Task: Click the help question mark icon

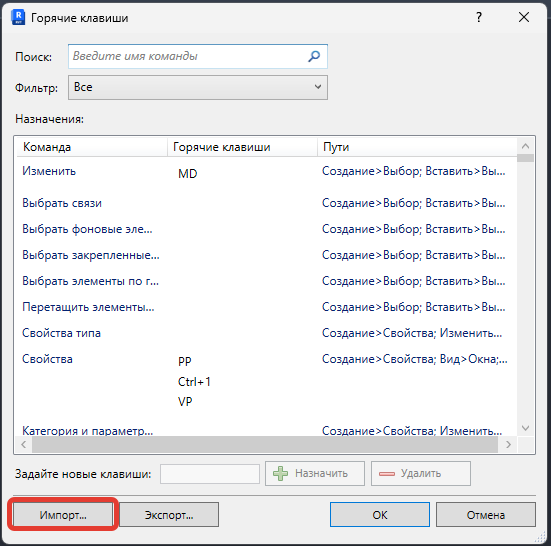Action: [479, 17]
